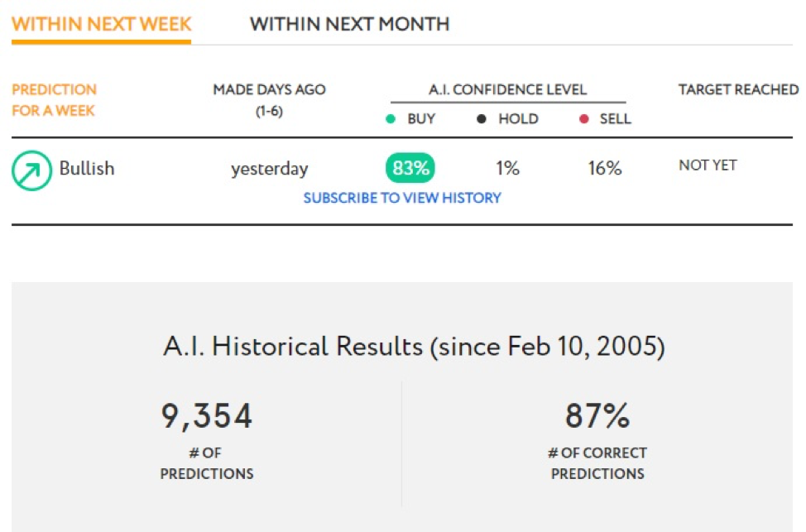Click the 16% sell confidence value
The image size is (806, 532).
pyautogui.click(x=605, y=168)
